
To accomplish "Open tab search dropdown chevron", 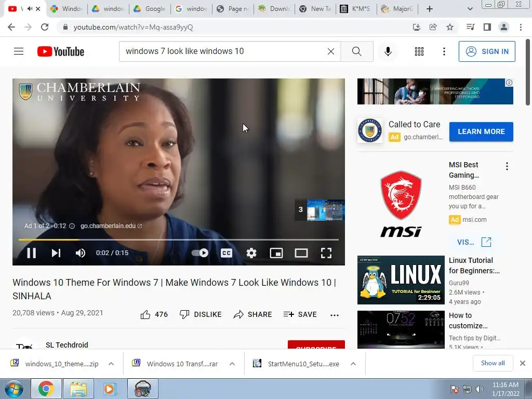I will 470,9.
